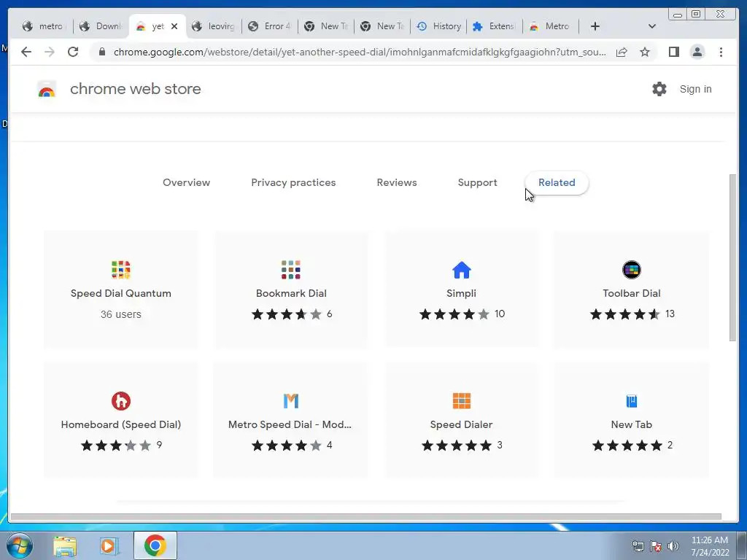This screenshot has height=560, width=747.
Task: Switch to the History browser tab
Action: pos(438,26)
